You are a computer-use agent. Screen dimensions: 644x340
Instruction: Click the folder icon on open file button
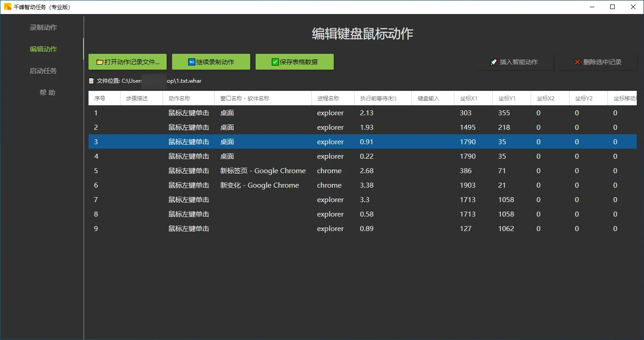point(100,62)
